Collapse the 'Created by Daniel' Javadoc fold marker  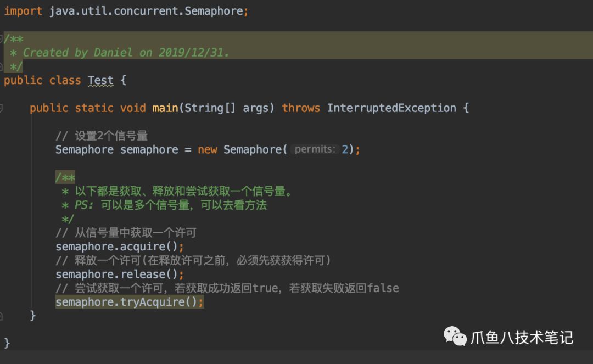click(x=2, y=38)
